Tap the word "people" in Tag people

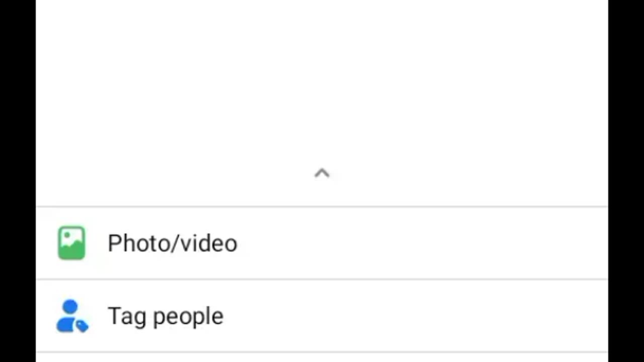(188, 318)
